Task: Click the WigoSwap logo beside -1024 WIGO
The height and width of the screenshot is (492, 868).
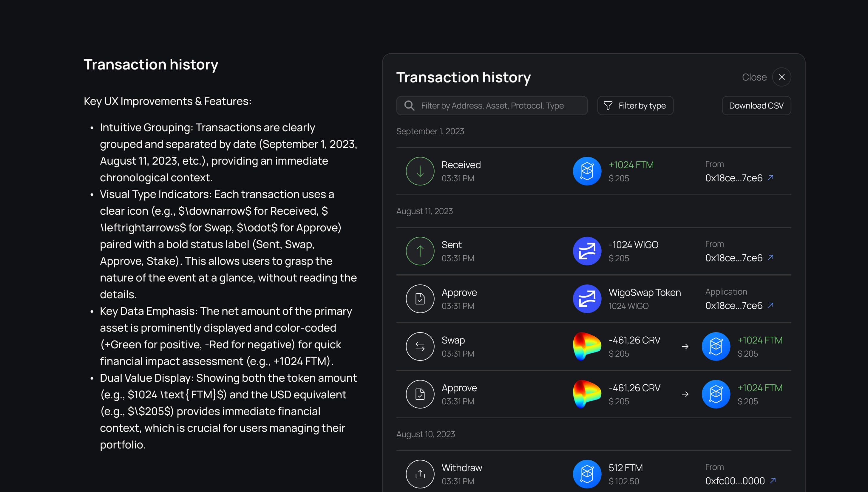Action: (587, 251)
